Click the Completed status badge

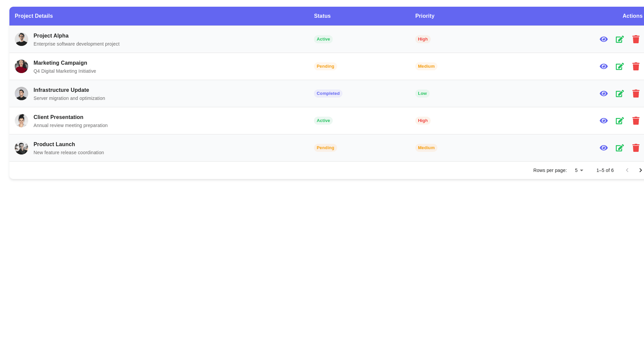point(328,94)
